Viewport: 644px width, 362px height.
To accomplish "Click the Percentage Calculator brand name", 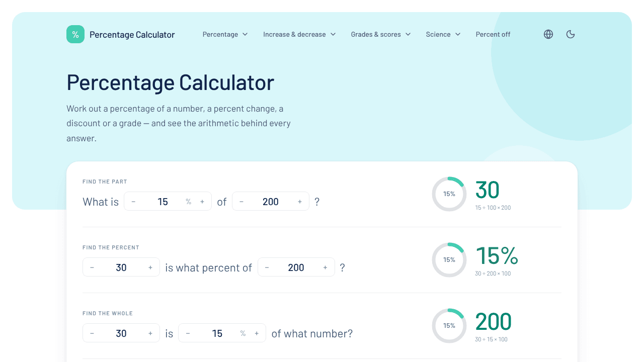I will point(132,35).
